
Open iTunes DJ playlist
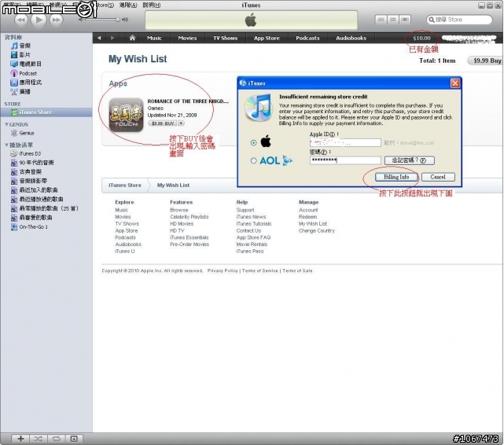tap(26, 153)
